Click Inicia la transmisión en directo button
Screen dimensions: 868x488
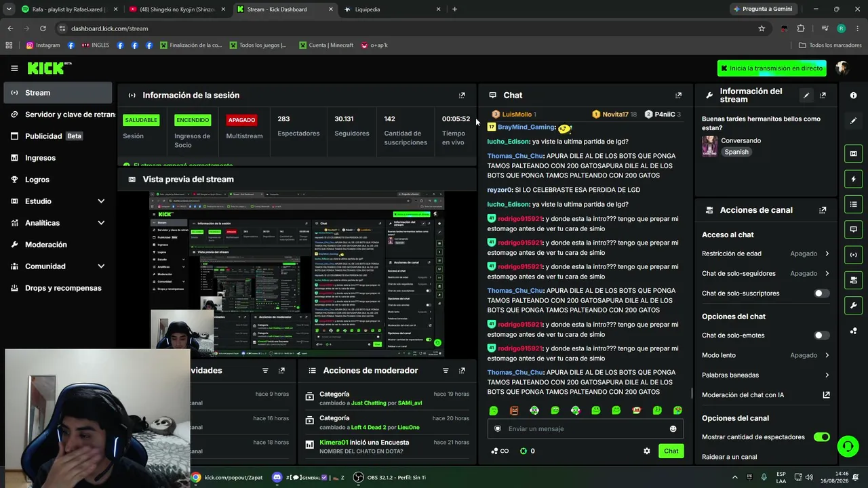click(x=772, y=68)
